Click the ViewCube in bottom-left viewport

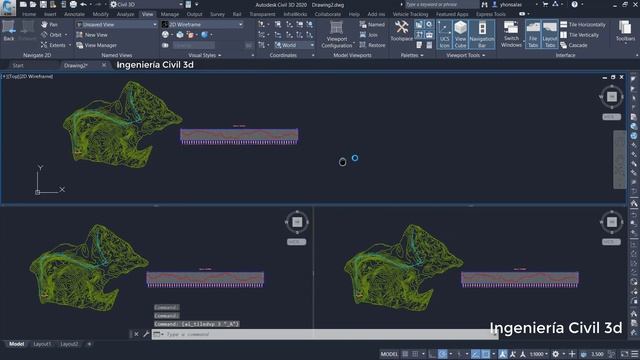click(297, 222)
